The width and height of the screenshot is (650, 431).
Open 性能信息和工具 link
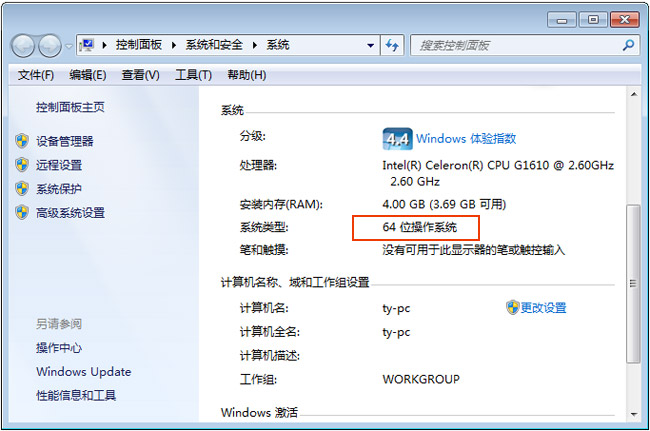point(76,395)
